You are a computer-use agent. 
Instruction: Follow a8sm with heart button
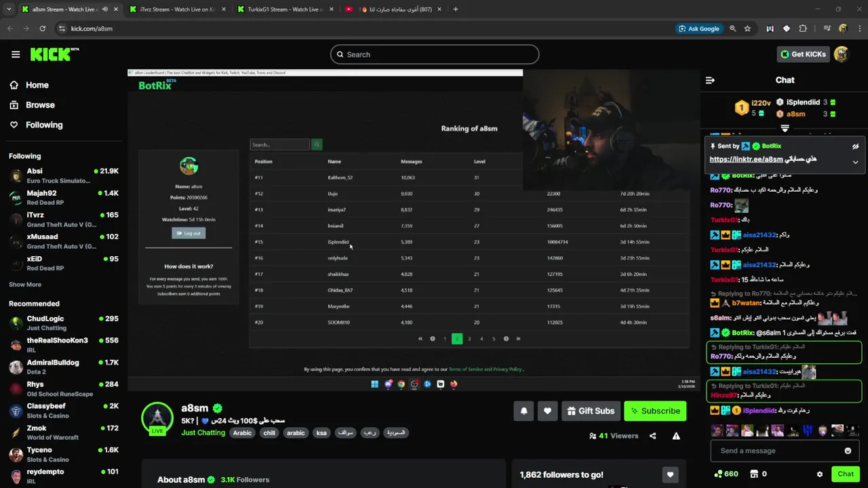[547, 411]
